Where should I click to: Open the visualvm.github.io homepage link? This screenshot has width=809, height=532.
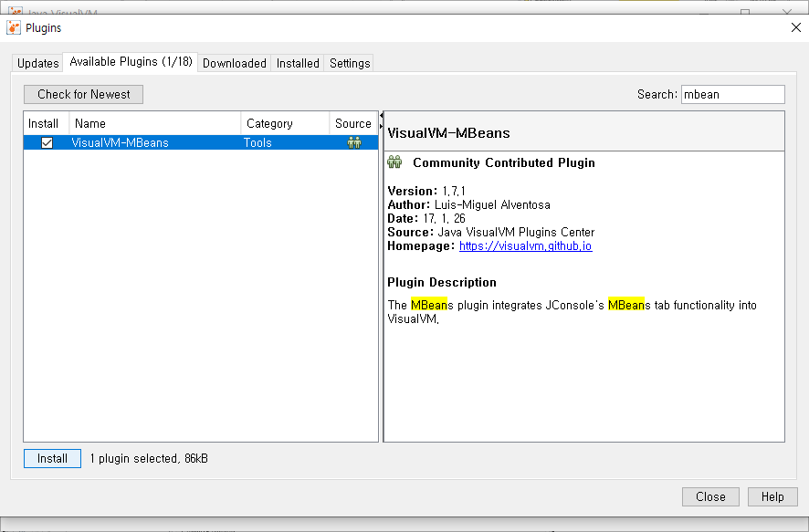click(525, 245)
